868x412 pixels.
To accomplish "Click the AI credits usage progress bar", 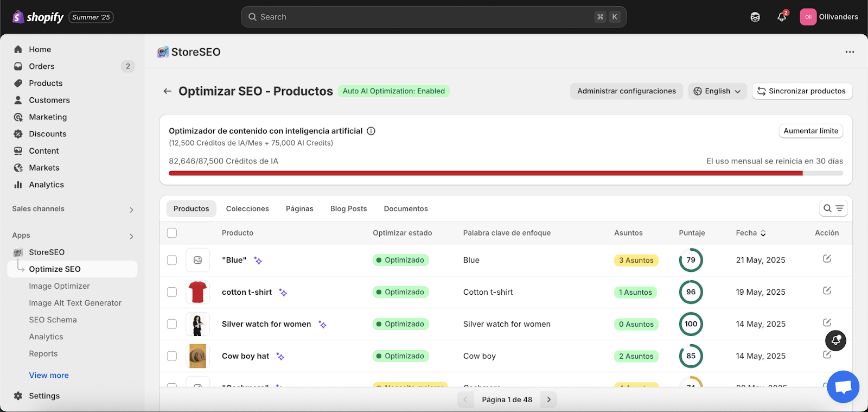I will (506, 173).
